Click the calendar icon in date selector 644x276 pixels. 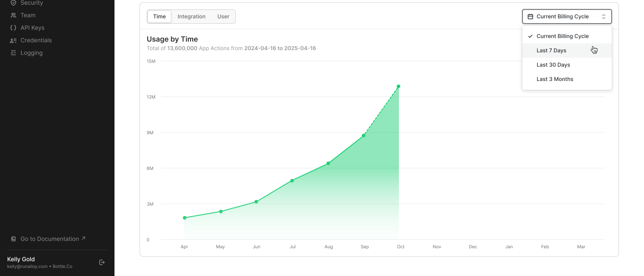[530, 17]
